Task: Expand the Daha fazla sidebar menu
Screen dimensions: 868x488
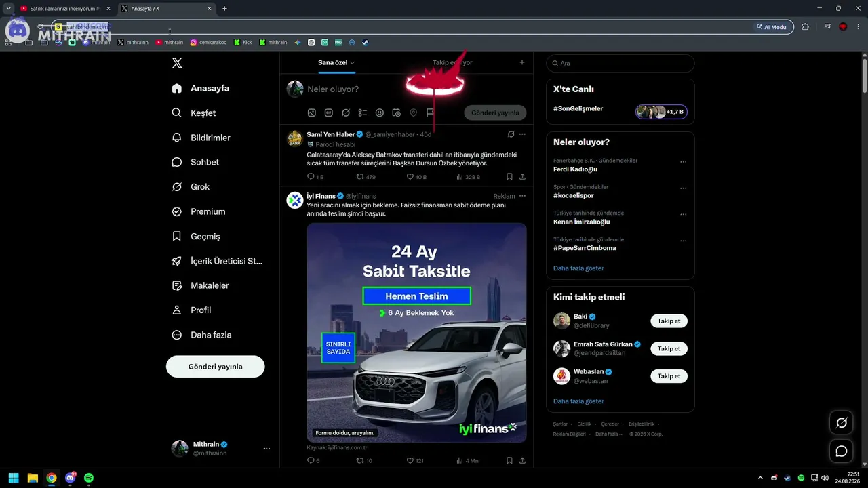Action: tap(201, 335)
